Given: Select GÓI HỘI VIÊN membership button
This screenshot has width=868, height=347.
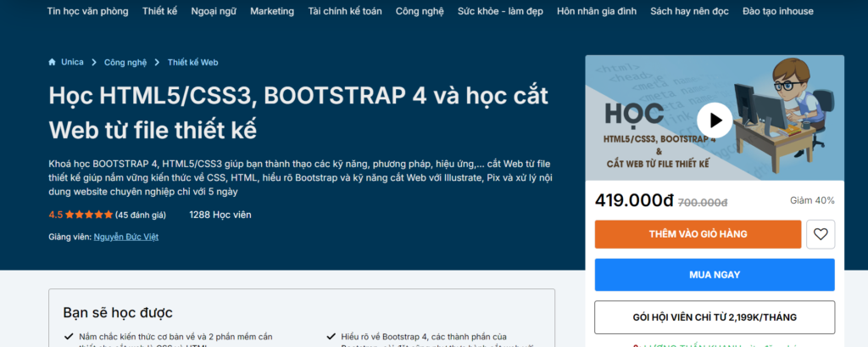Looking at the screenshot, I should [715, 317].
